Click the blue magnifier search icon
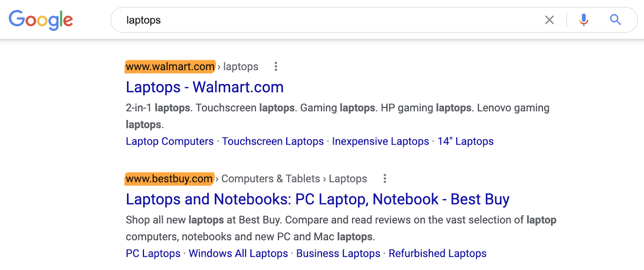Image resolution: width=644 pixels, height=270 pixels. pyautogui.click(x=615, y=20)
